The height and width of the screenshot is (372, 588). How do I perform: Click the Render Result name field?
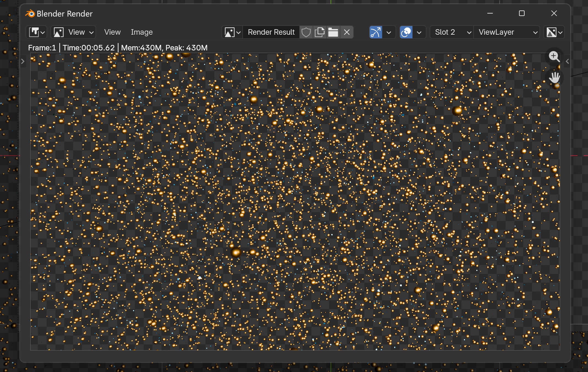click(271, 32)
